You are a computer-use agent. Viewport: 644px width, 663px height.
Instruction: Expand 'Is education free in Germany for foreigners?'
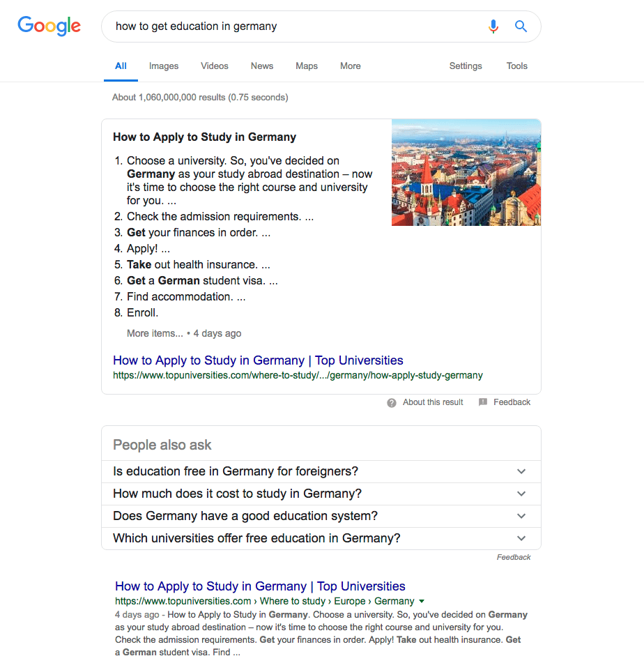click(321, 471)
